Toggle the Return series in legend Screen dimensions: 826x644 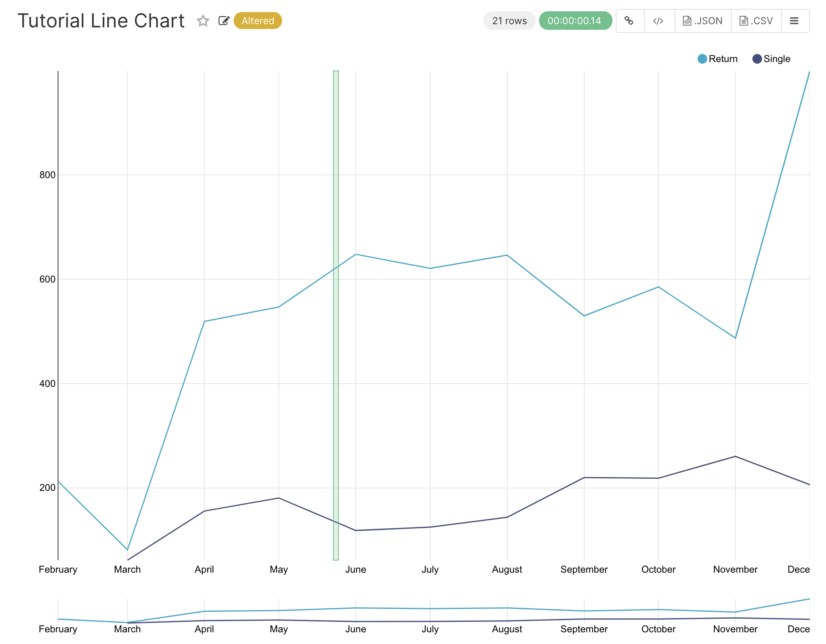pyautogui.click(x=723, y=59)
